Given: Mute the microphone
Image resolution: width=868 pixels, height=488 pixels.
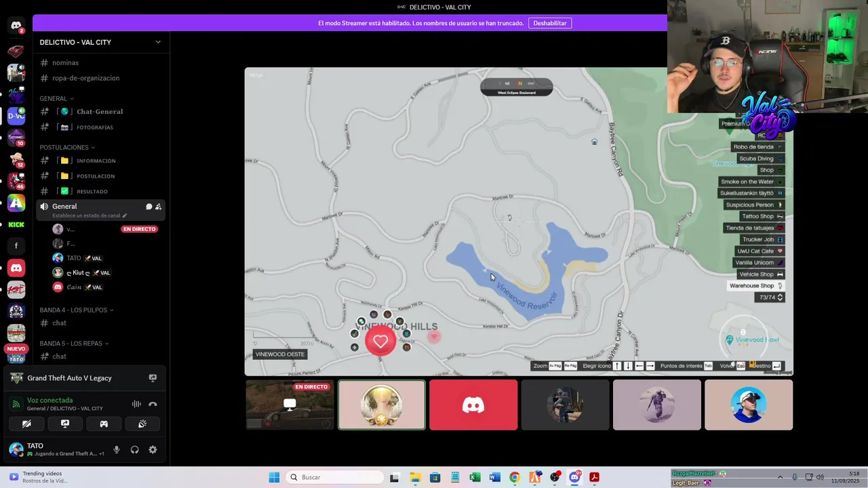Looking at the screenshot, I should 117,449.
